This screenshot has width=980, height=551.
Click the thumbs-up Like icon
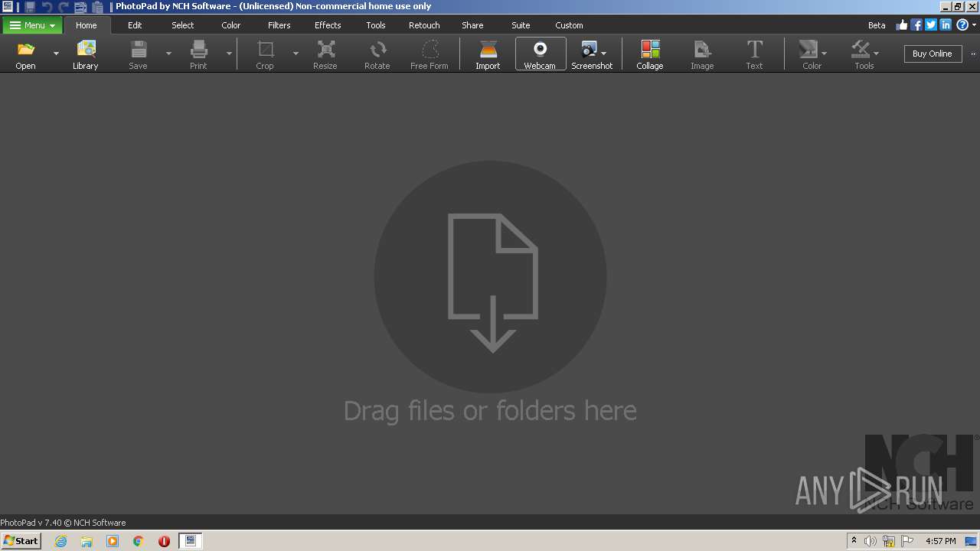pos(902,24)
